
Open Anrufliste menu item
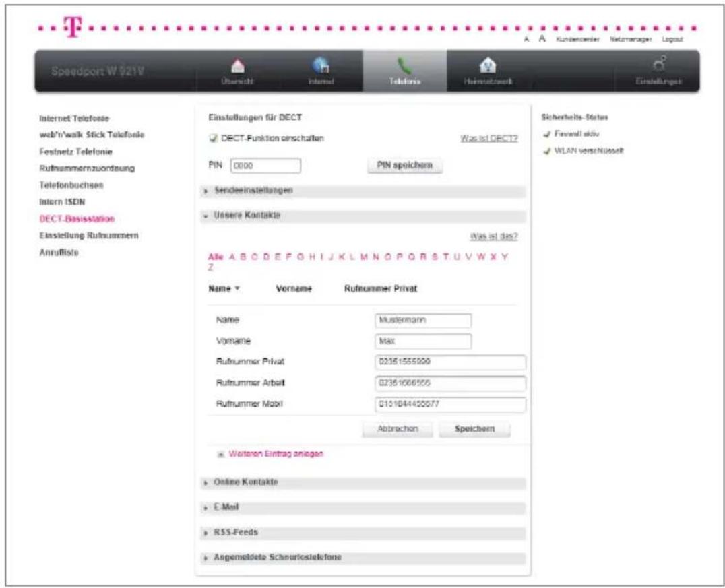coord(59,253)
